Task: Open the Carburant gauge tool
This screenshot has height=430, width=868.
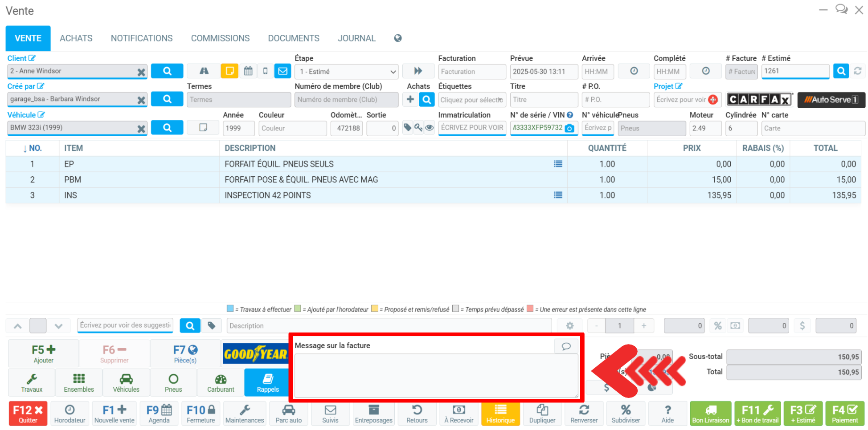Action: [221, 382]
